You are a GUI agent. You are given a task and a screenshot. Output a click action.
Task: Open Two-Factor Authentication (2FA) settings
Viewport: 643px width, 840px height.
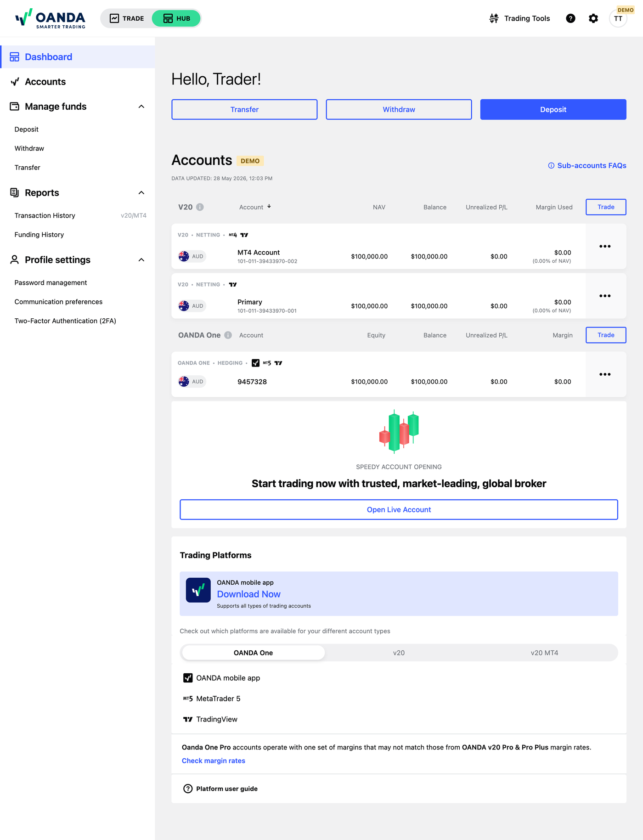pos(65,321)
